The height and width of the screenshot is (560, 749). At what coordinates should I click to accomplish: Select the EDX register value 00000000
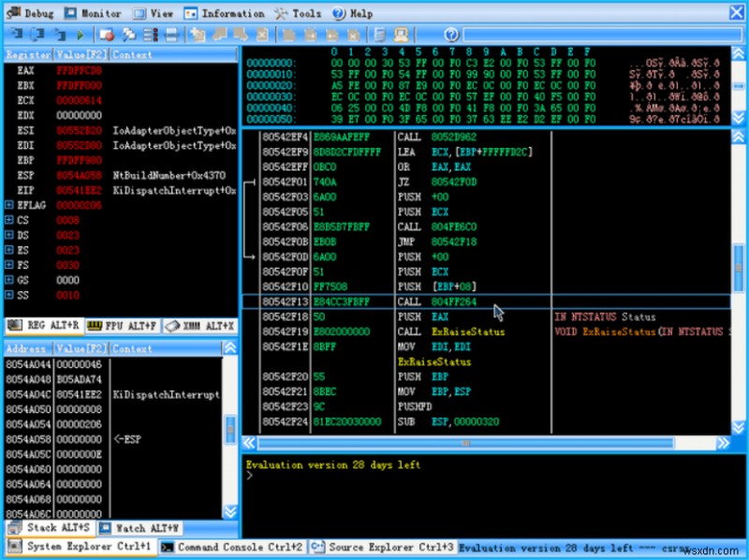(x=80, y=115)
